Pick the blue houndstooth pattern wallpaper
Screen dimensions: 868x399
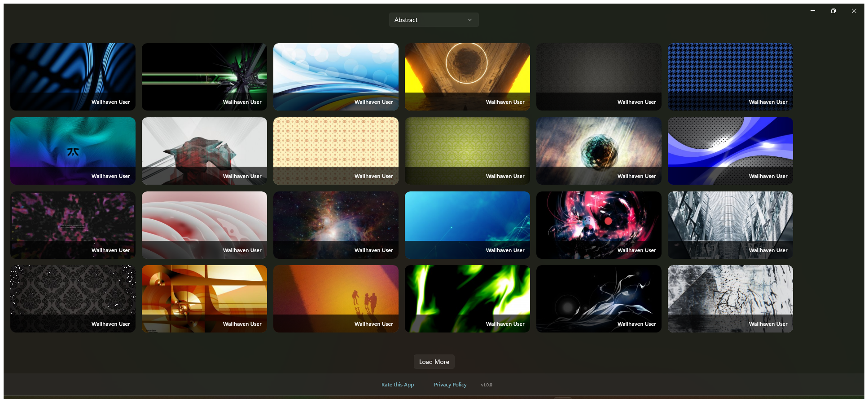730,77
